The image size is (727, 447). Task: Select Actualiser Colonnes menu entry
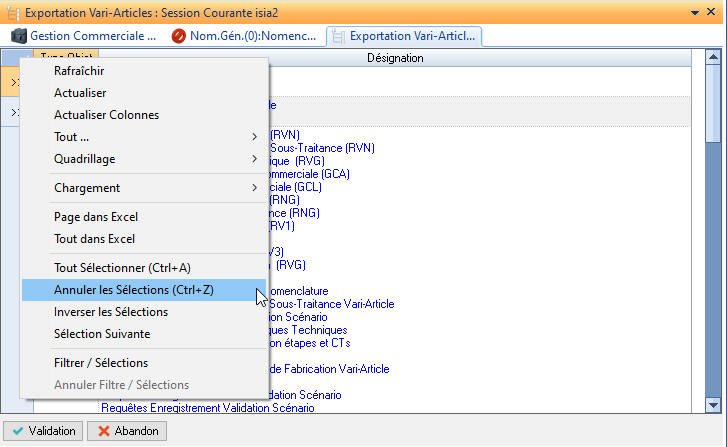click(x=106, y=115)
